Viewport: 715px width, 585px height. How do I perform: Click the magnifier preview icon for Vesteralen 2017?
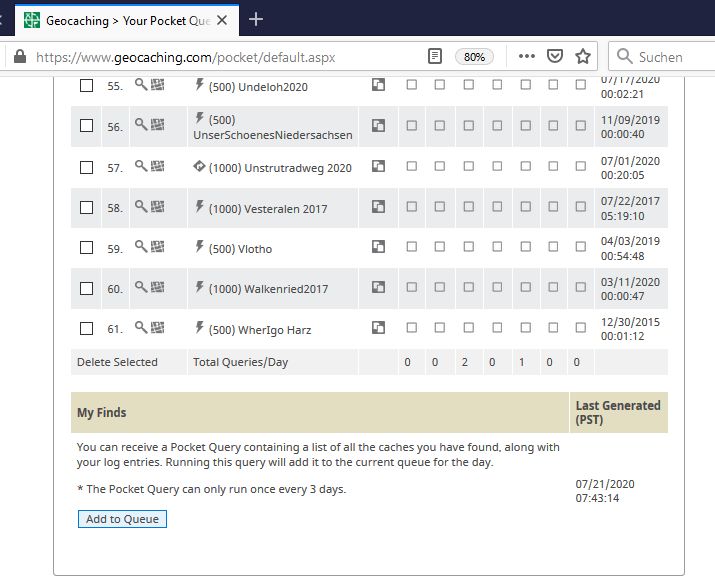point(141,207)
